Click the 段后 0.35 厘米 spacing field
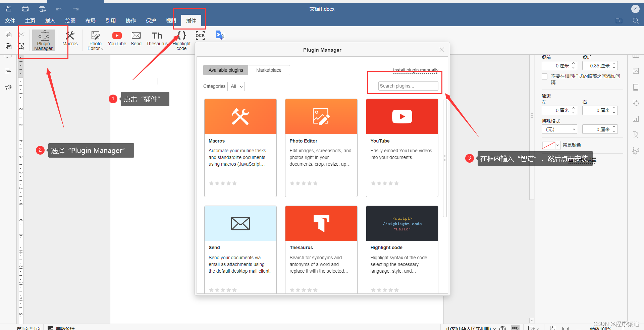 click(x=600, y=66)
